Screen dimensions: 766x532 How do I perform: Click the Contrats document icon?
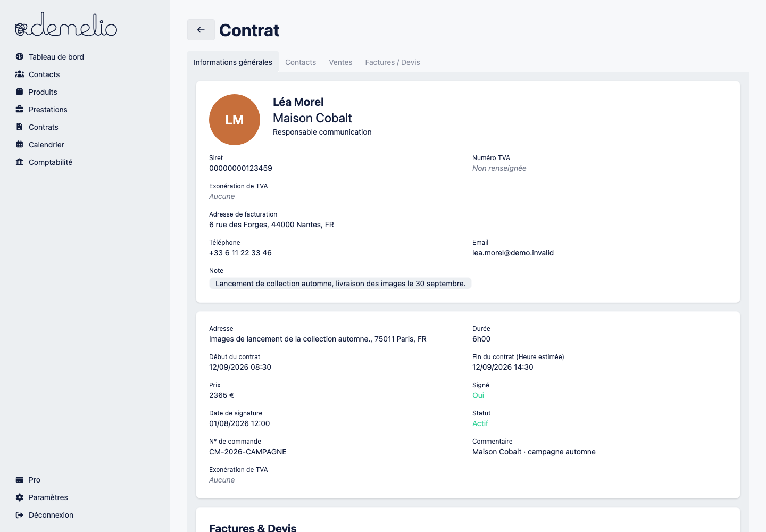(20, 127)
